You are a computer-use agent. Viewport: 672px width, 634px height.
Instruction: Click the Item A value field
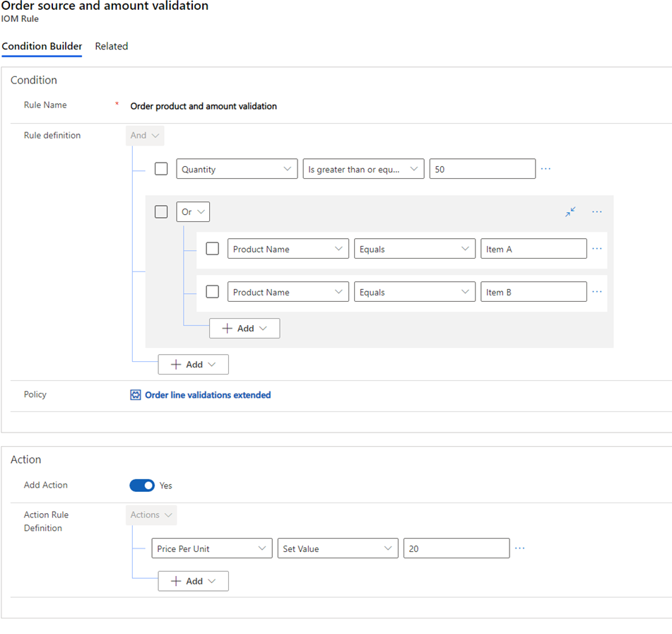(x=534, y=249)
